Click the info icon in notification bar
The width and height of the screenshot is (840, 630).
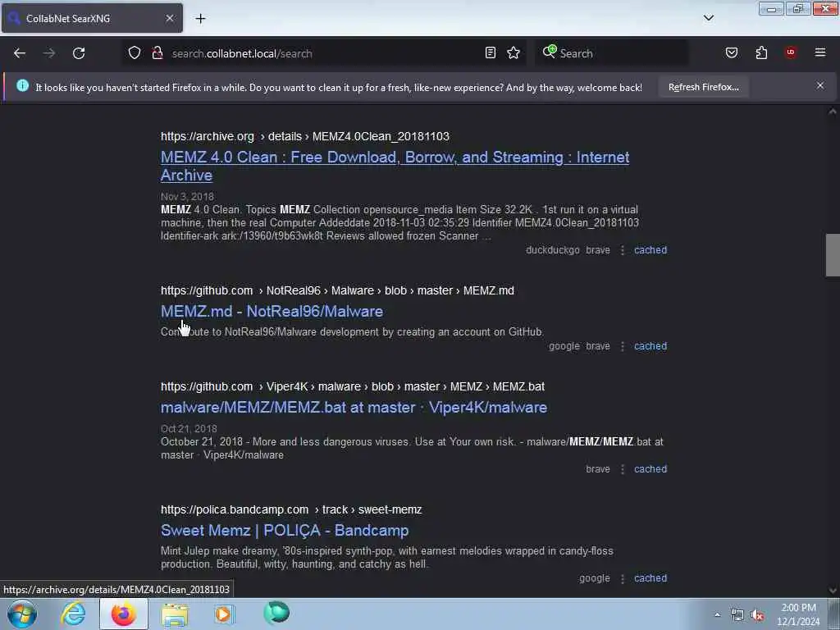tap(22, 85)
